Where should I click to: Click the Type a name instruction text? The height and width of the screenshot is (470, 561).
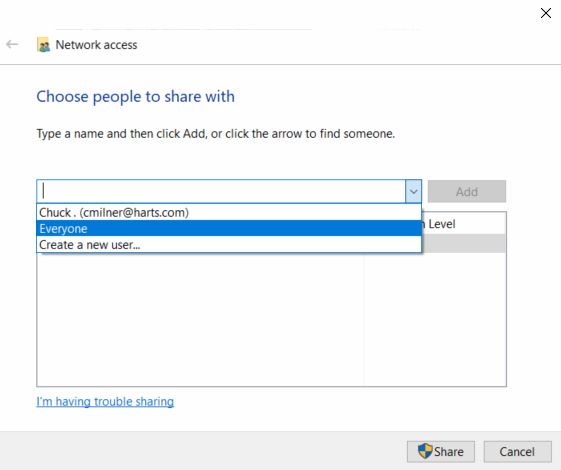coord(216,134)
